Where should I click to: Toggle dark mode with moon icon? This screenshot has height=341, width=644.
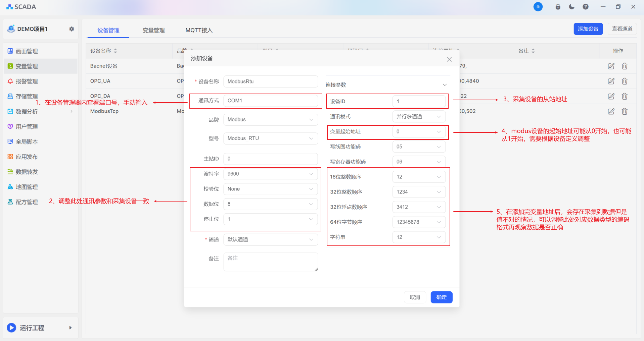click(571, 7)
